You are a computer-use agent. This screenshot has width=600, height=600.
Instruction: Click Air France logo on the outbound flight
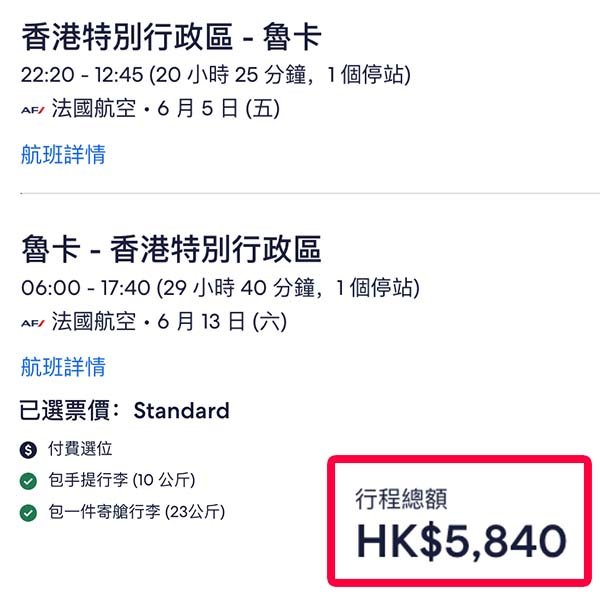click(x=32, y=110)
